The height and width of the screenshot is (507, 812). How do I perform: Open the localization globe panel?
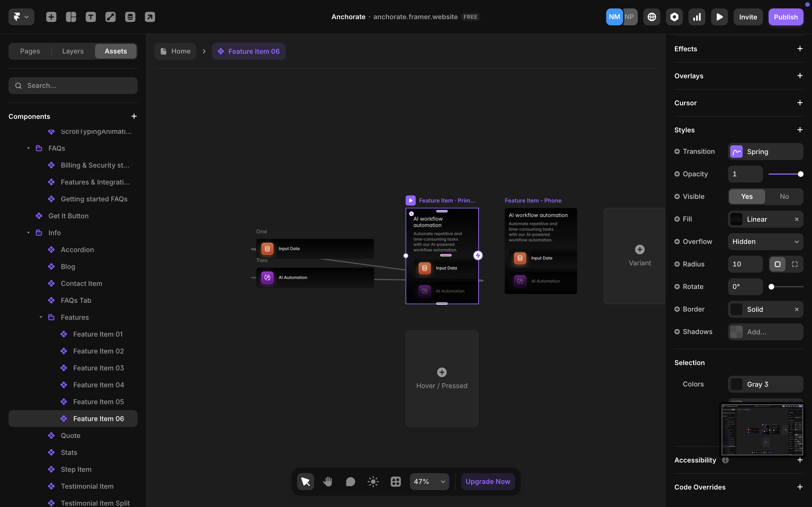pyautogui.click(x=651, y=16)
